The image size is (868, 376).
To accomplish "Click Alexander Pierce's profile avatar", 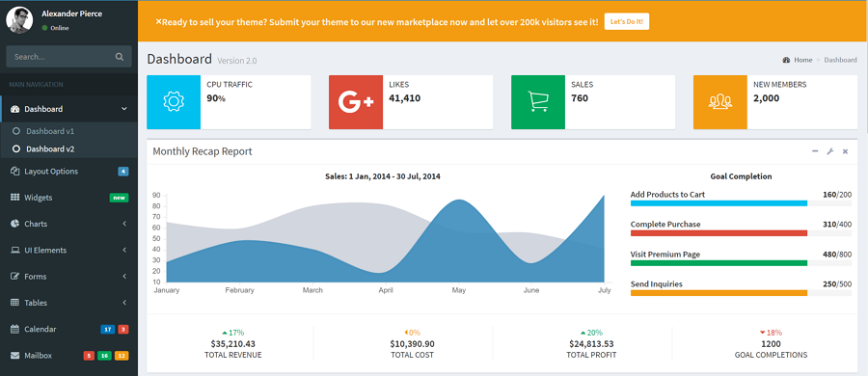I will pyautogui.click(x=19, y=20).
